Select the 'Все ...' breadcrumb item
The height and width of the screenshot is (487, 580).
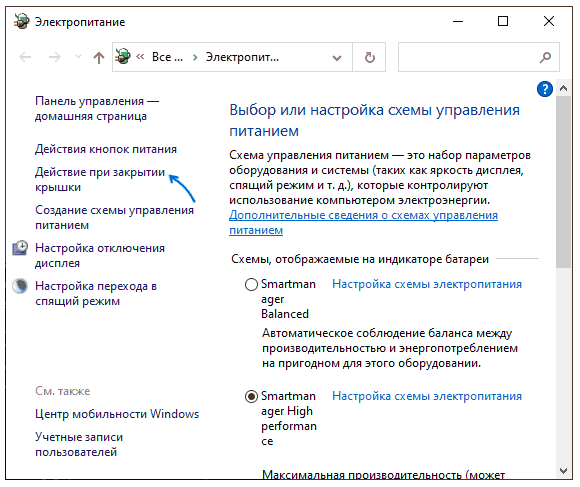[x=167, y=57]
